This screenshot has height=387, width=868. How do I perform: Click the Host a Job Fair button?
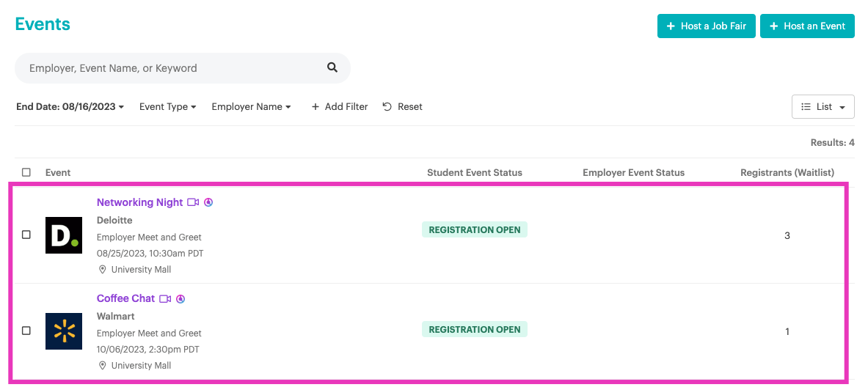(x=706, y=26)
